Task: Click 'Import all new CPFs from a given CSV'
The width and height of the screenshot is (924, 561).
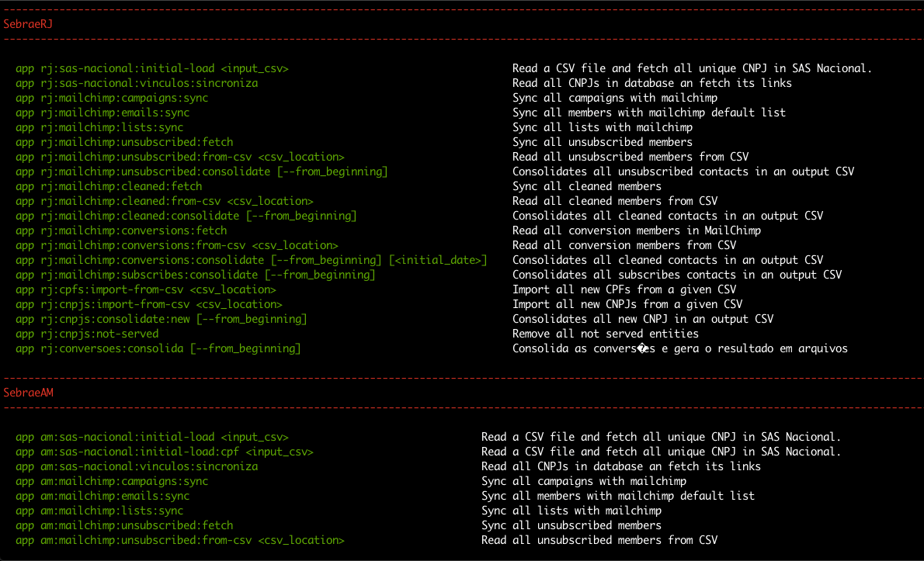Action: pyautogui.click(x=624, y=289)
